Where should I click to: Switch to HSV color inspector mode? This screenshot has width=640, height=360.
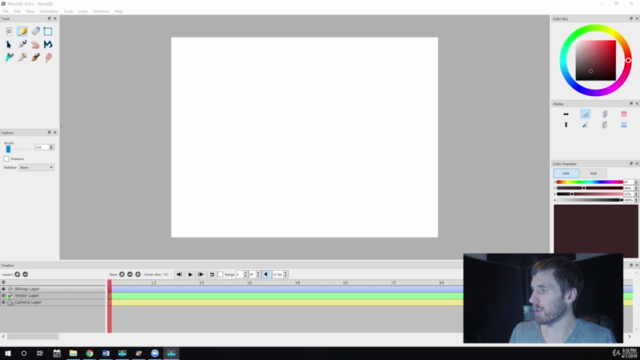566,173
